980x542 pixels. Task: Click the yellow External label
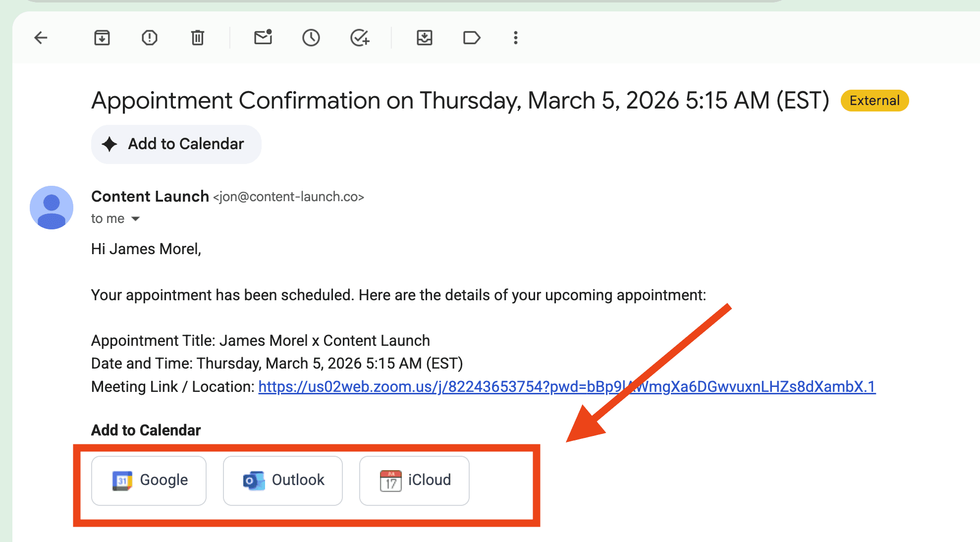pos(874,101)
